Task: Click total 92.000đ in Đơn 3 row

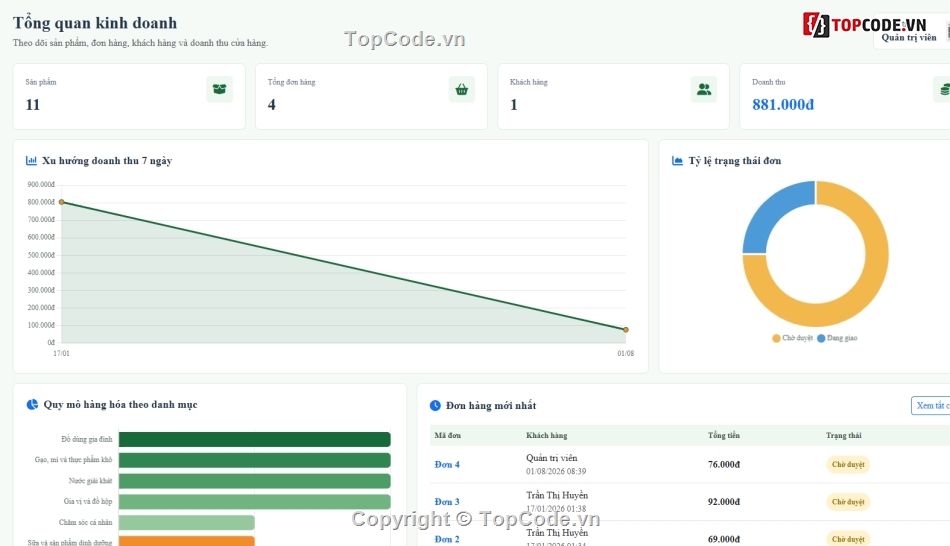Action: pyautogui.click(x=724, y=502)
